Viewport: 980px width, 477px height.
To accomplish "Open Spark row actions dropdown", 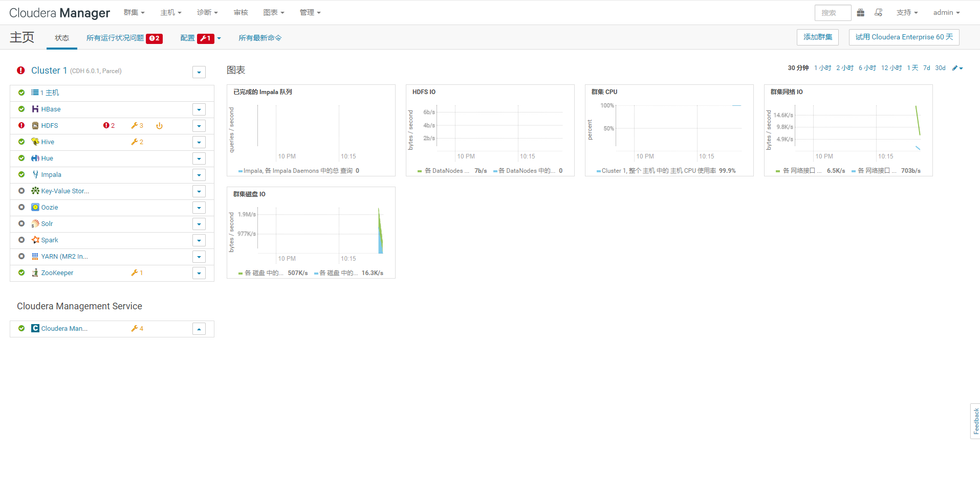I will tap(199, 240).
